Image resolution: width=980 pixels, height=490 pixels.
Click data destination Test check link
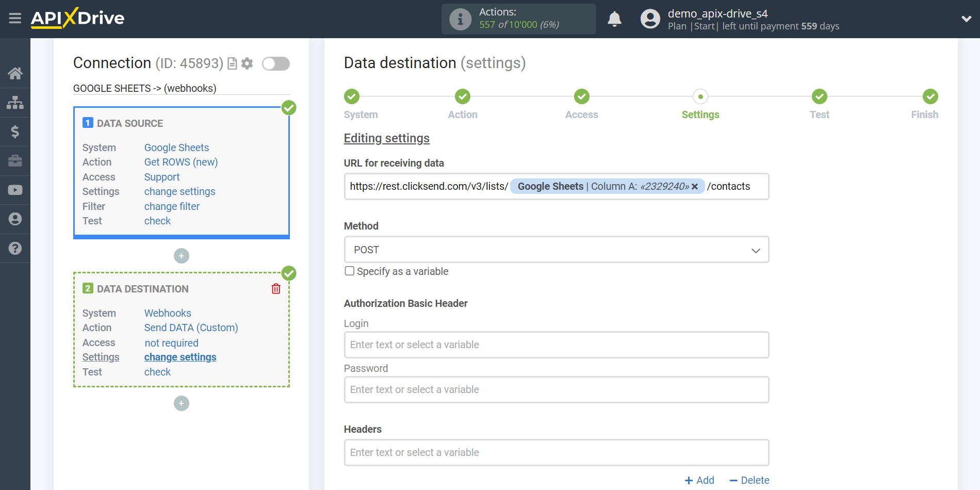[x=157, y=372]
